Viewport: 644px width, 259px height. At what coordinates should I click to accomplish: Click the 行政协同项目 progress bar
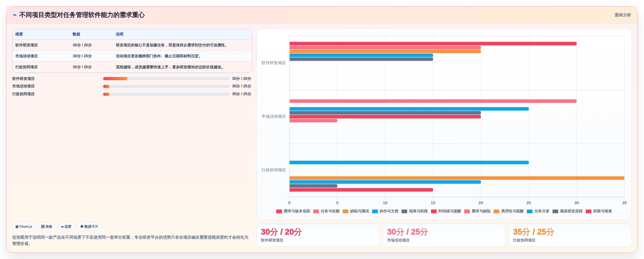[166, 94]
